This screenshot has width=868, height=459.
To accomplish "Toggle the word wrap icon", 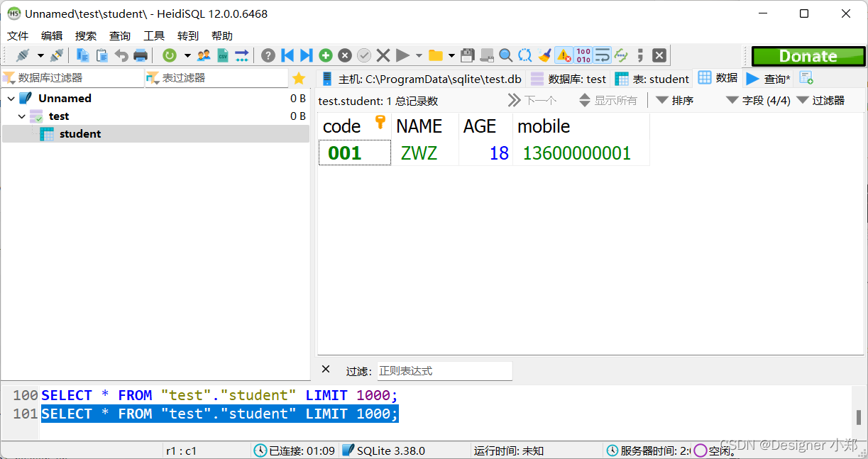I will [x=603, y=55].
